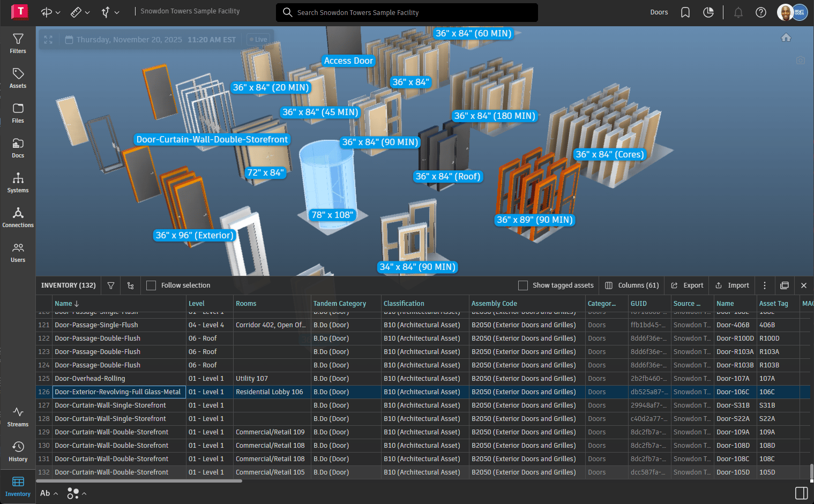Open the Filters panel in sidebar
Image resolution: width=814 pixels, height=504 pixels.
pos(18,43)
